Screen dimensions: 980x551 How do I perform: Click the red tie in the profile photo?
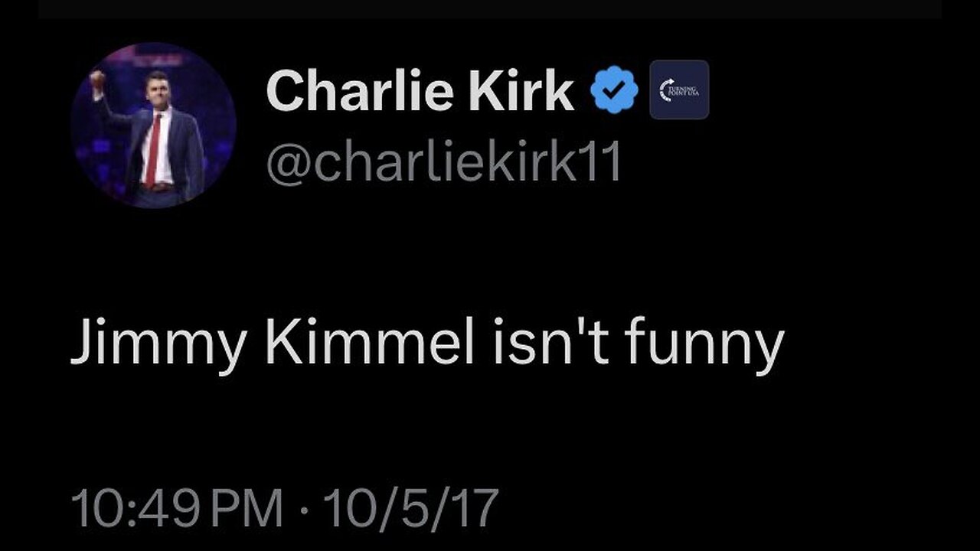pyautogui.click(x=154, y=149)
